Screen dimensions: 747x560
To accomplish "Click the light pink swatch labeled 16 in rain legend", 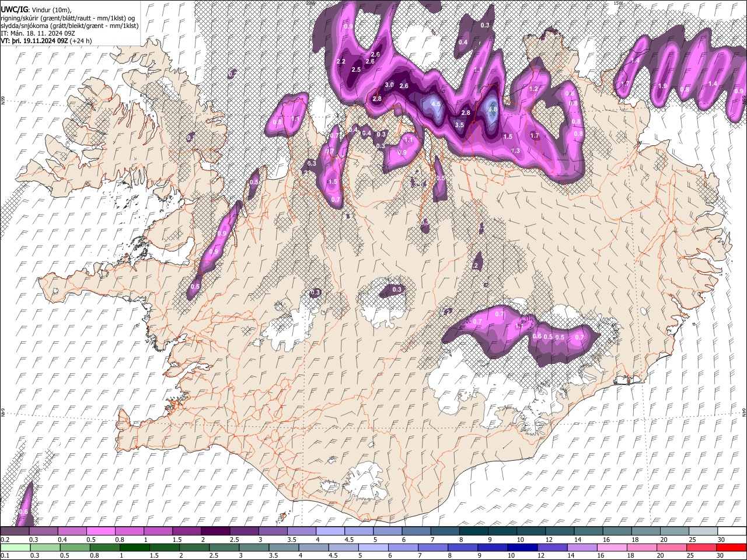I will pos(612,547).
